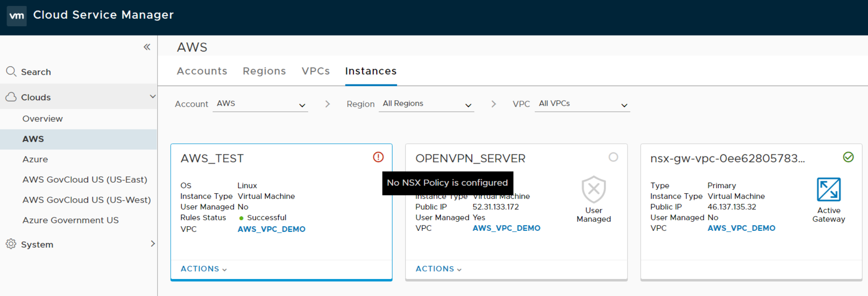Switch to the Accounts tab
The image size is (868, 296).
[202, 71]
